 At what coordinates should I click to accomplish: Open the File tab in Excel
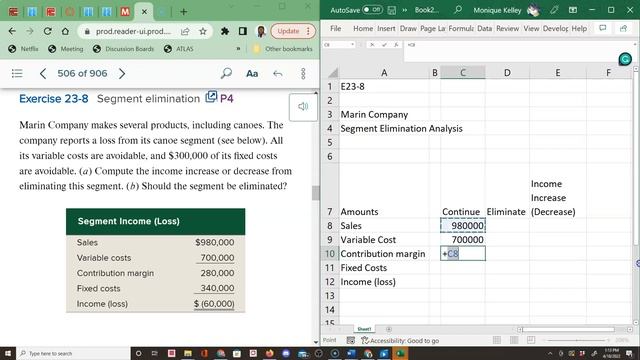click(336, 29)
